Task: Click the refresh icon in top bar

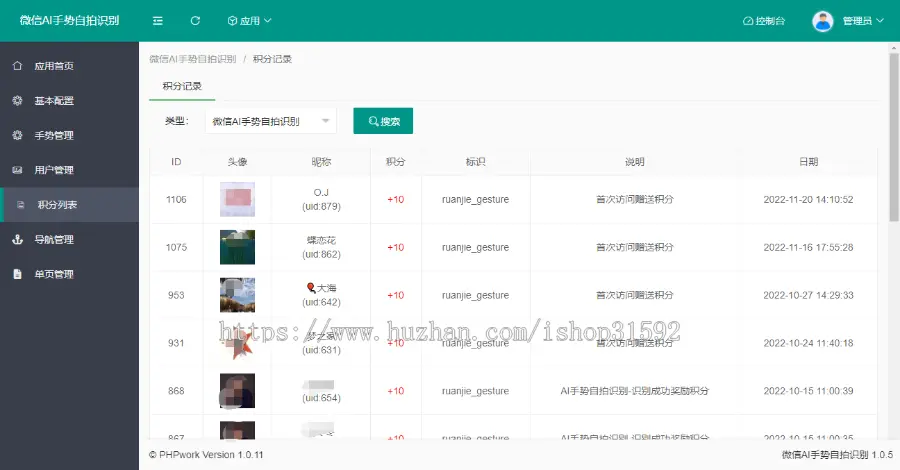Action: coord(195,21)
